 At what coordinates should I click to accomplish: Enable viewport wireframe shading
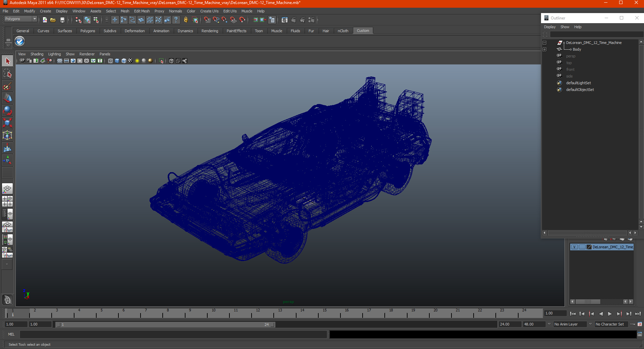point(110,61)
